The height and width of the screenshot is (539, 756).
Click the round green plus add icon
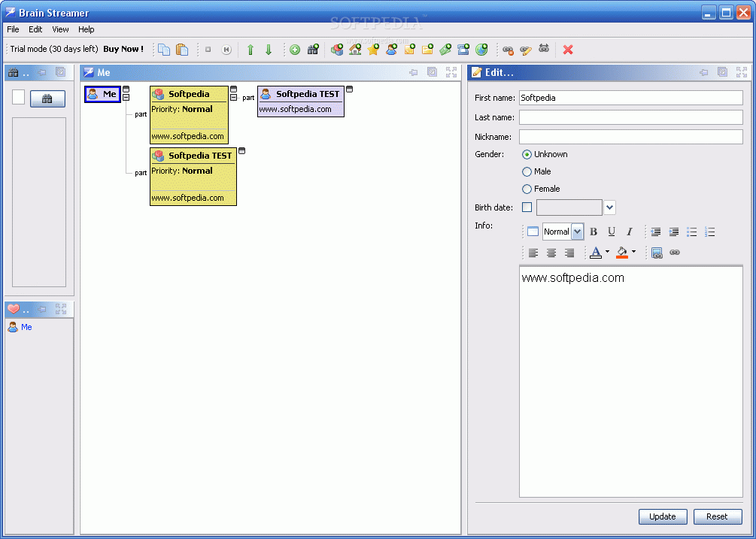pyautogui.click(x=295, y=50)
